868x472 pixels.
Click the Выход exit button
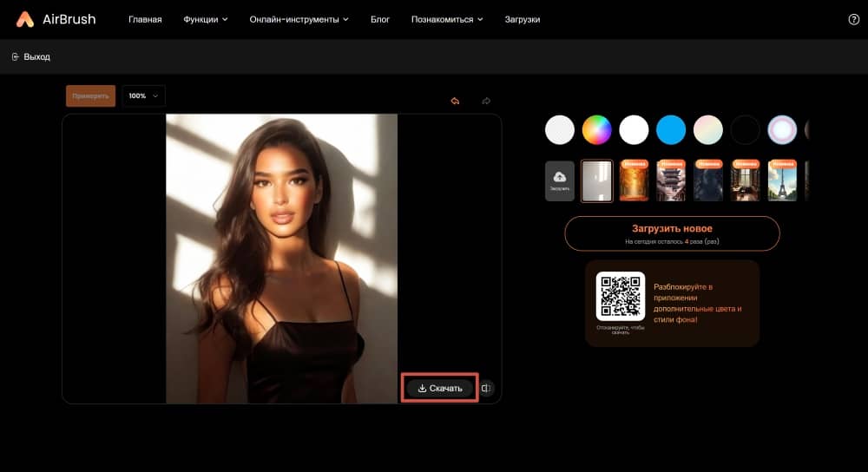point(31,56)
